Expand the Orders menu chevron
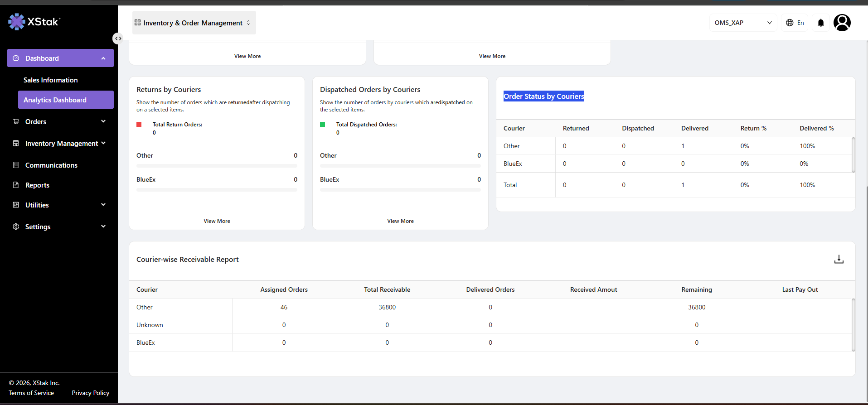The image size is (868, 405). point(103,121)
